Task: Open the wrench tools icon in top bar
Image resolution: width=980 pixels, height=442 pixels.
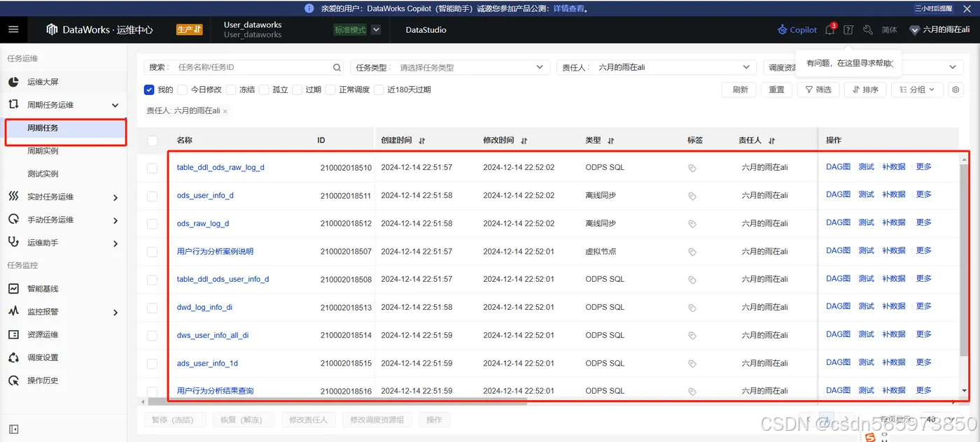Action: coord(867,29)
